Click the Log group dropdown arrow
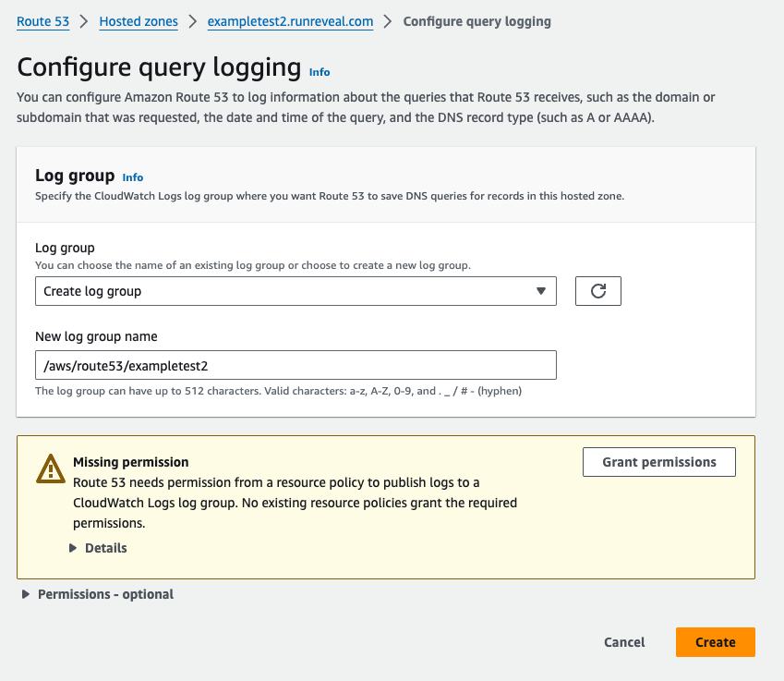Screen dimensions: 784x681 pos(541,291)
